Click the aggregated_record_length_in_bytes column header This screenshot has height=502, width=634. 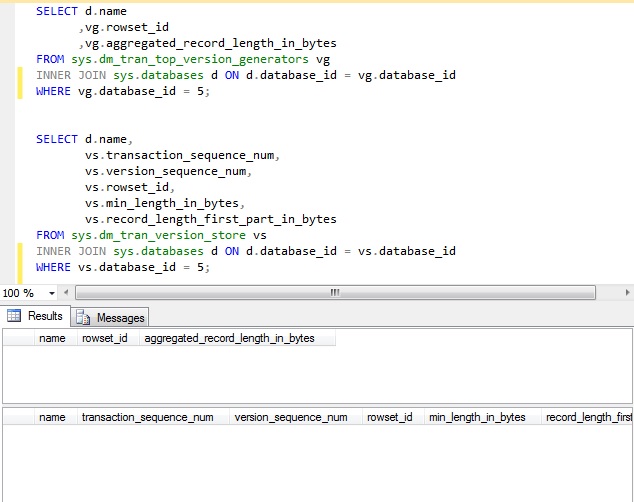[x=229, y=338]
